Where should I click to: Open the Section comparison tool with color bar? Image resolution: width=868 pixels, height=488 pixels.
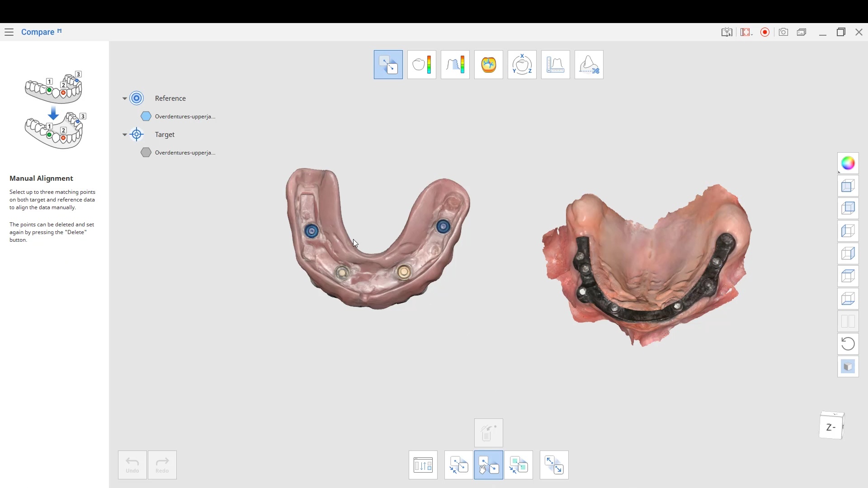(455, 65)
